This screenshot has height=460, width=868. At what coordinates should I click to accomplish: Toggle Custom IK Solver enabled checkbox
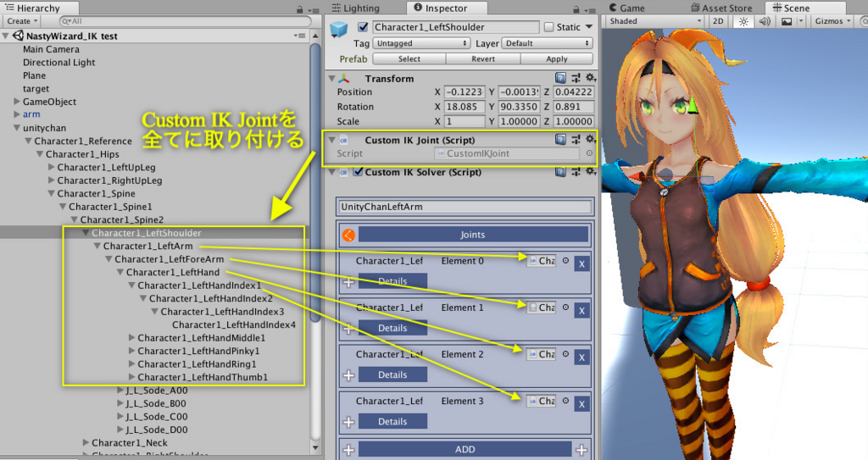click(359, 172)
